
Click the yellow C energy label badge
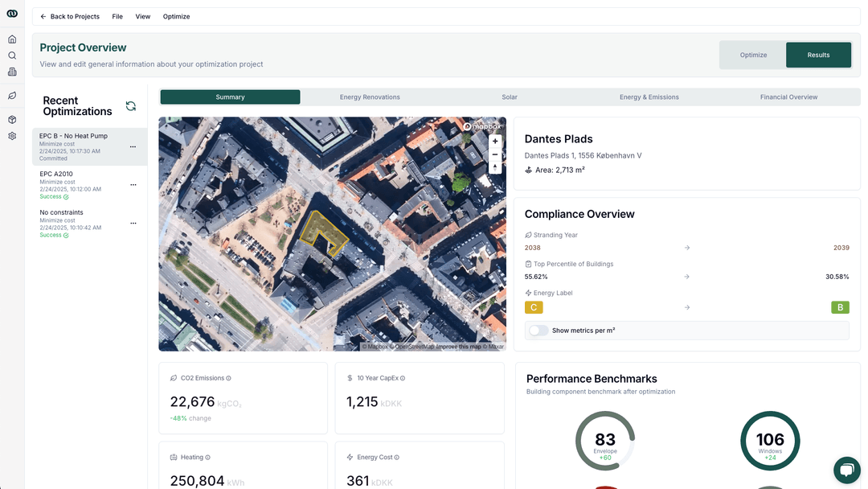tap(534, 307)
